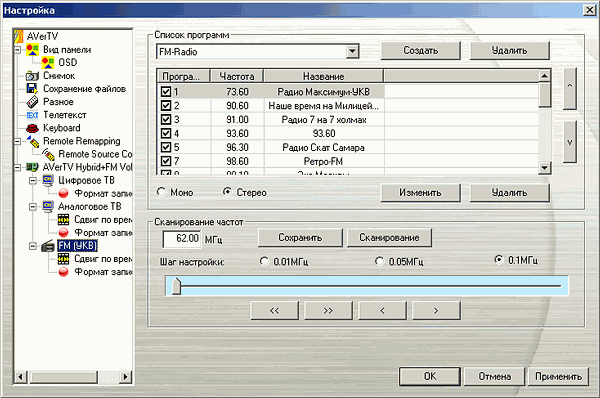Click the Сканирование button
Image resolution: width=600 pixels, height=398 pixels.
[389, 238]
